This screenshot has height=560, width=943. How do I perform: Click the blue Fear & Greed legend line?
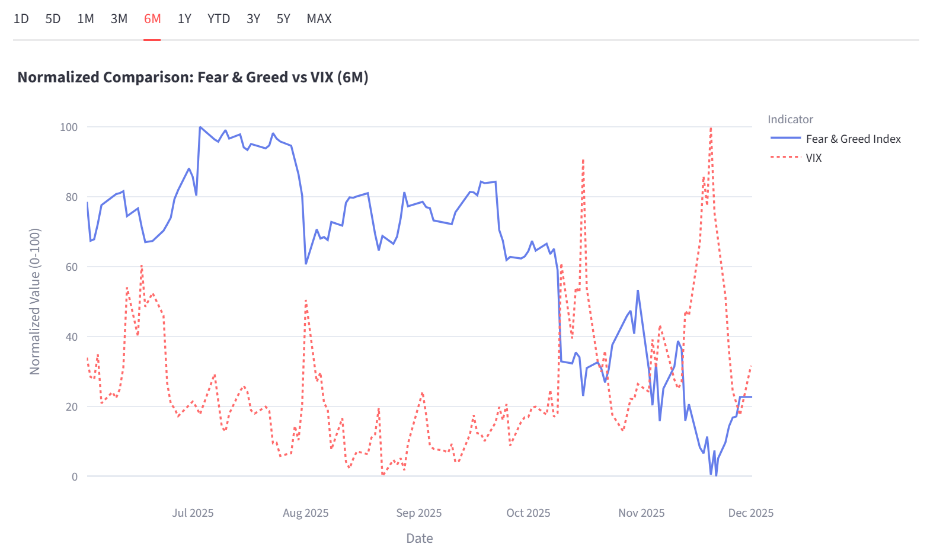pos(785,139)
